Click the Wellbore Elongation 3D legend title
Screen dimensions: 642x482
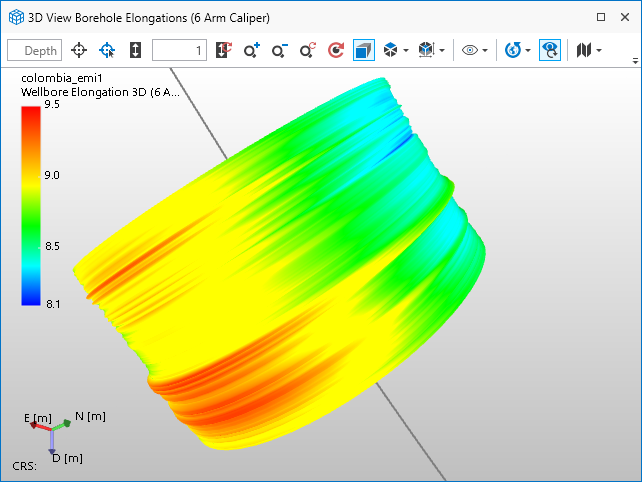click(100, 92)
